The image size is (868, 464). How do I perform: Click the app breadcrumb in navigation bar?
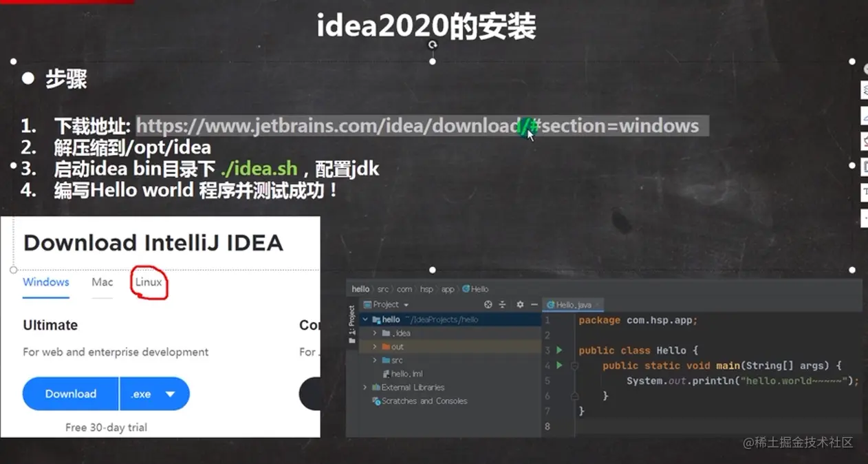448,289
